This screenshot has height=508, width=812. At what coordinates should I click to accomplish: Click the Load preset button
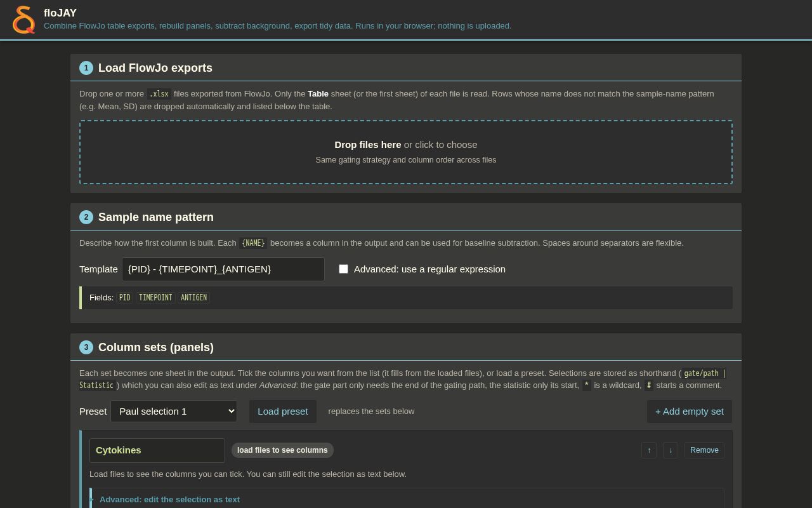[x=283, y=411]
